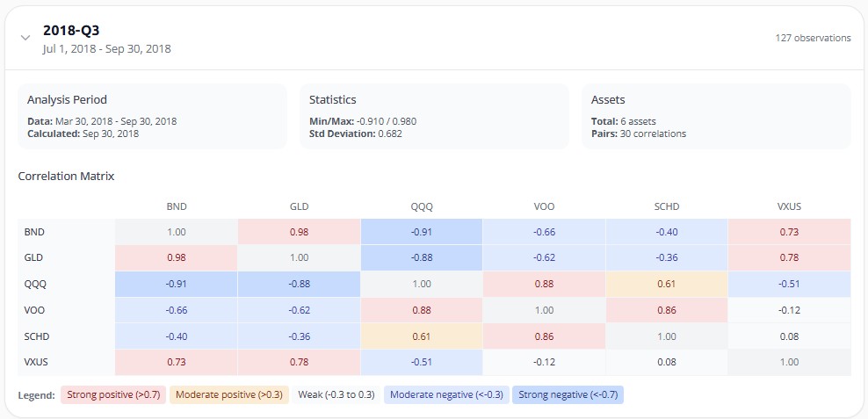This screenshot has width=868, height=419.
Task: Click the VXUS row, VXUS column cell 1.00
Action: click(x=790, y=362)
